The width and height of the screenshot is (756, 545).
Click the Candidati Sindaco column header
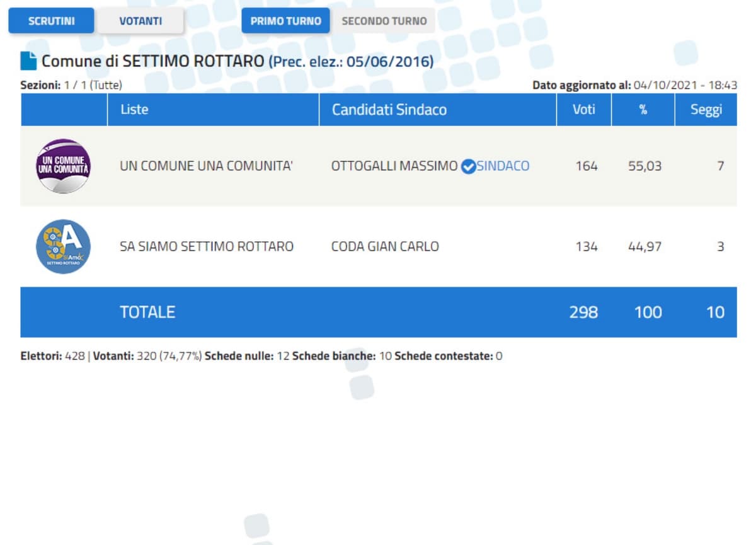tap(389, 110)
